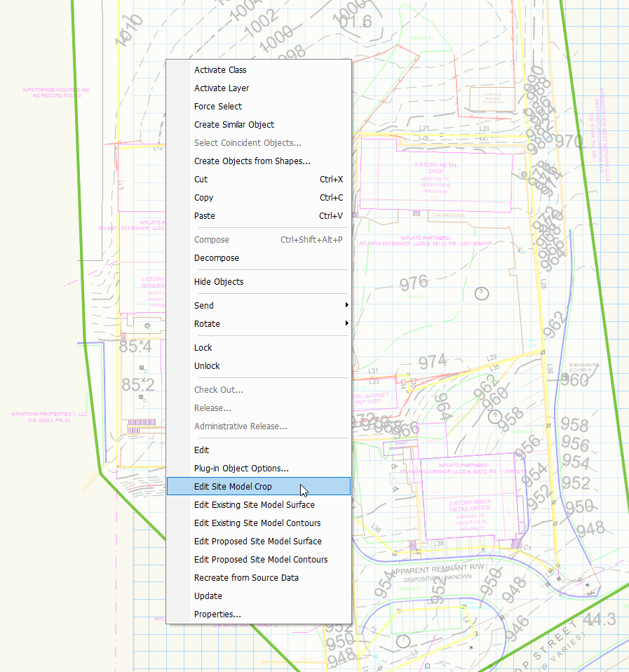Click Edit Proposed Site Model Contours
The height and width of the screenshot is (672, 629).
click(x=261, y=560)
